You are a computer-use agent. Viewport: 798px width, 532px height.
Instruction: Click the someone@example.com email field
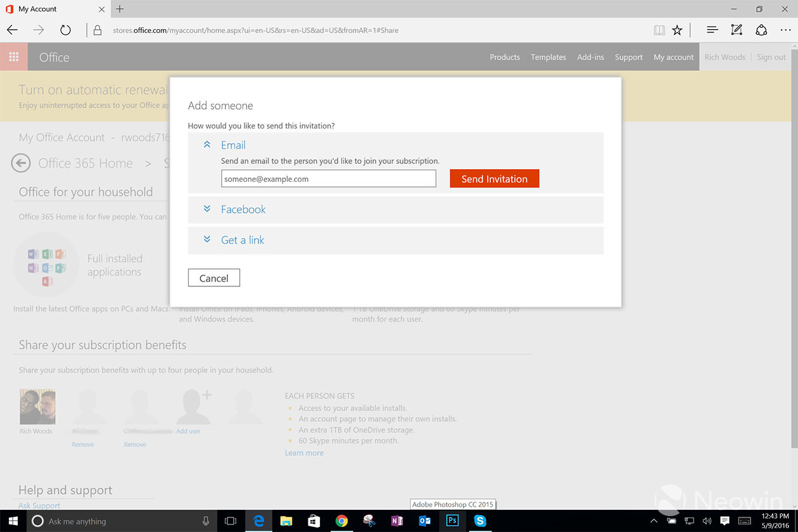(x=329, y=179)
